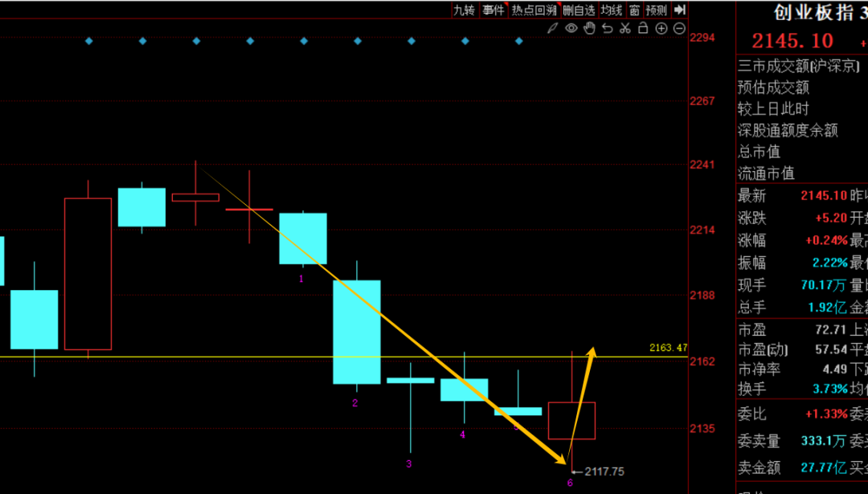868x494 pixels.
Task: Open the 热点回溯 dropdown
Action: coord(534,10)
